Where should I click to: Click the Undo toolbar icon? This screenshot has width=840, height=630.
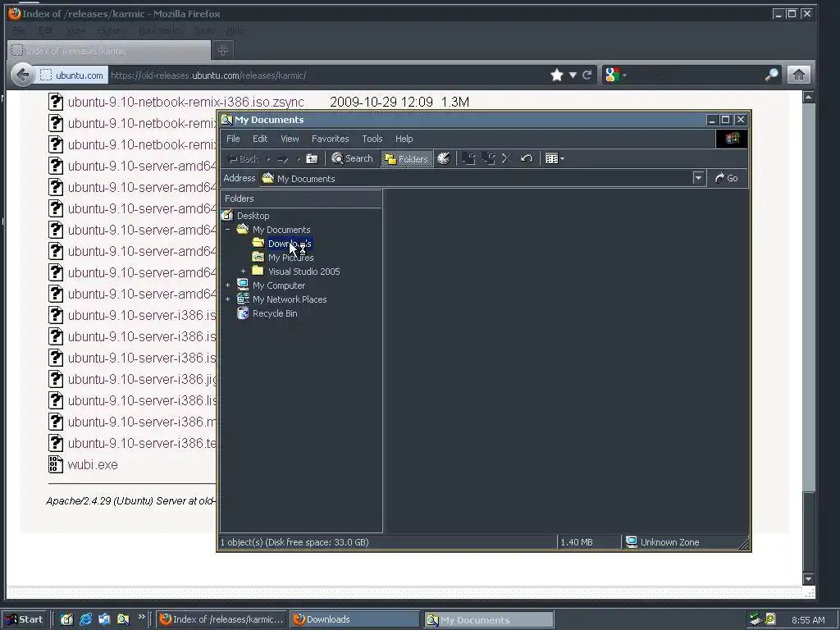pyautogui.click(x=527, y=158)
